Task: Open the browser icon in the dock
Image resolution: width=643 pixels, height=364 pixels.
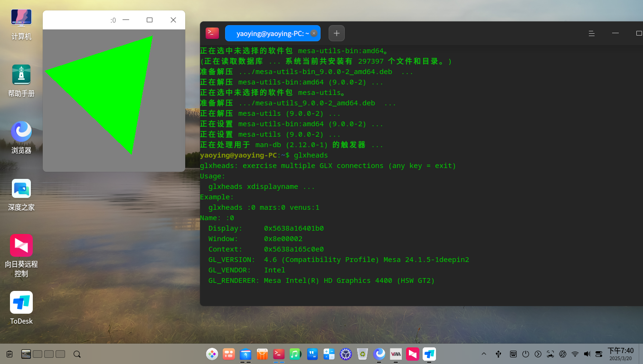Action: [379, 354]
